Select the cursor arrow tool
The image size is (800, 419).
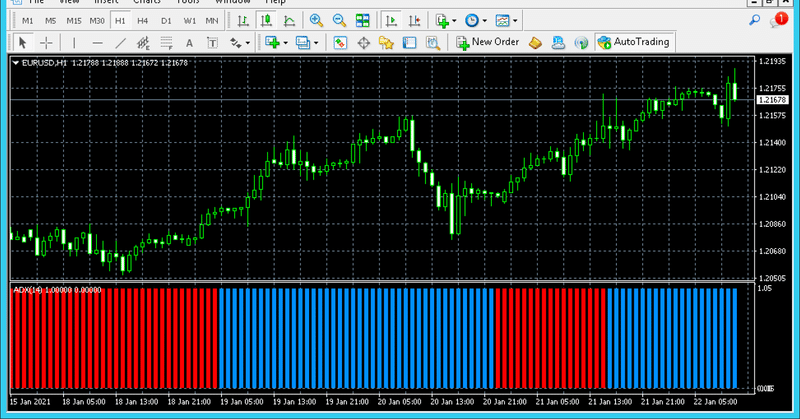coord(22,42)
